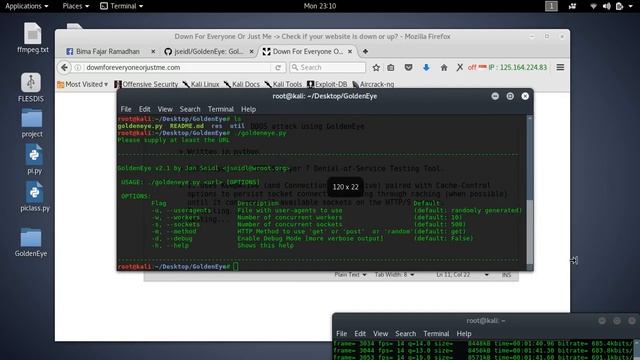Open Terminal menu in root@kali:~ terminal
The height and width of the screenshot is (360, 640).
(x=436, y=333)
